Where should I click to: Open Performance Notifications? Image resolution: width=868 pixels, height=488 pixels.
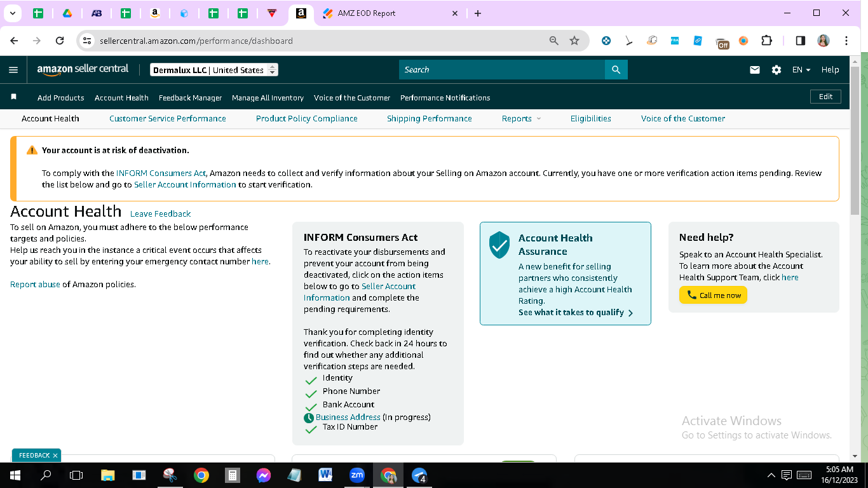click(x=445, y=98)
